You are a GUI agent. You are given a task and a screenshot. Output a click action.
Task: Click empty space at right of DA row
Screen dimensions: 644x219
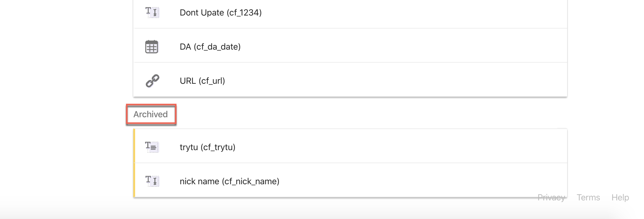pyautogui.click(x=434, y=47)
